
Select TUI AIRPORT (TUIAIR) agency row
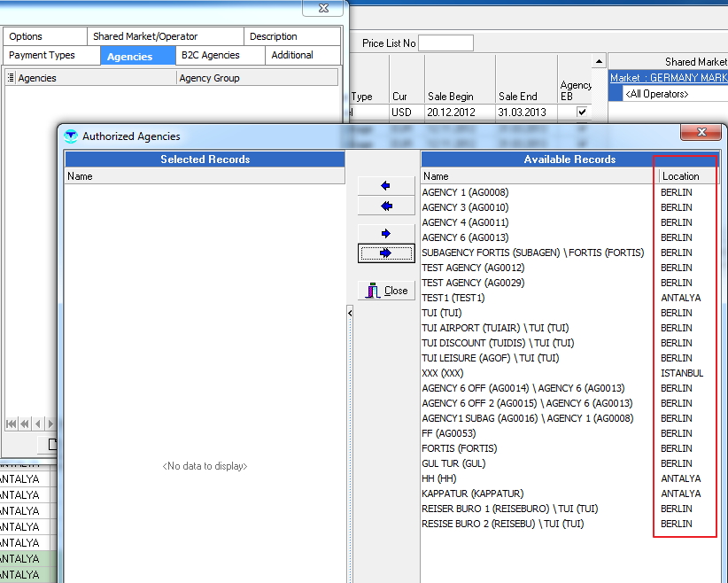pos(495,328)
